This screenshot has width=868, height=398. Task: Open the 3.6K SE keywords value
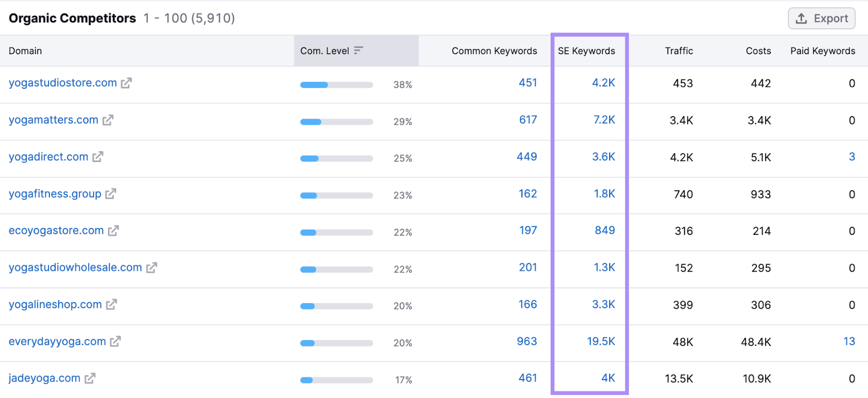603,157
